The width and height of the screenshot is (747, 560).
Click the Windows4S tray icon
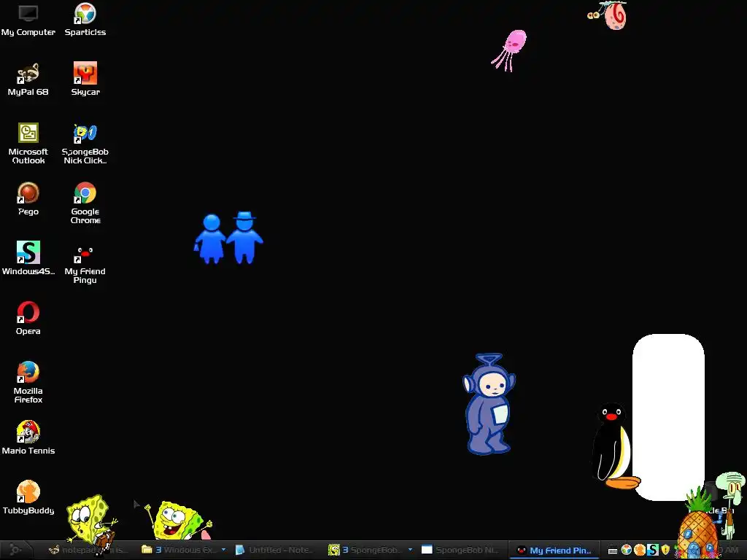(653, 550)
